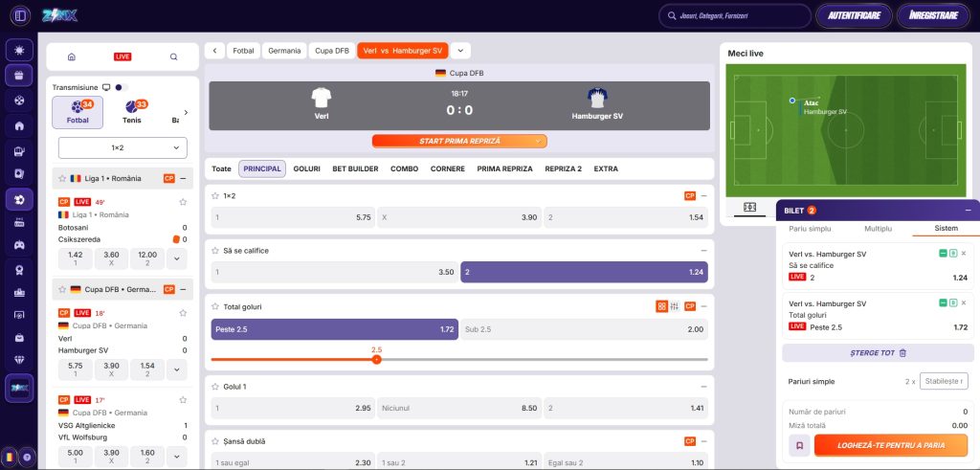
Task: Open the Romanian flag language selector
Action: [x=10, y=457]
